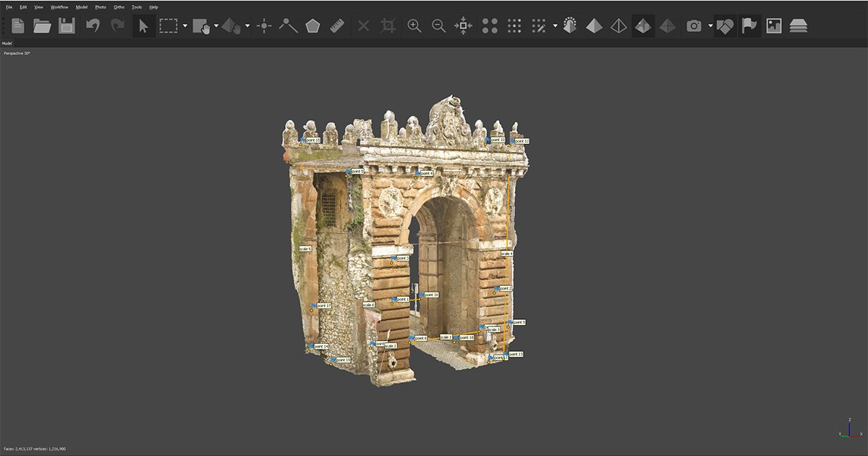This screenshot has width=868, height=456.
Task: Select the Navigation arrow tool
Action: 143,26
